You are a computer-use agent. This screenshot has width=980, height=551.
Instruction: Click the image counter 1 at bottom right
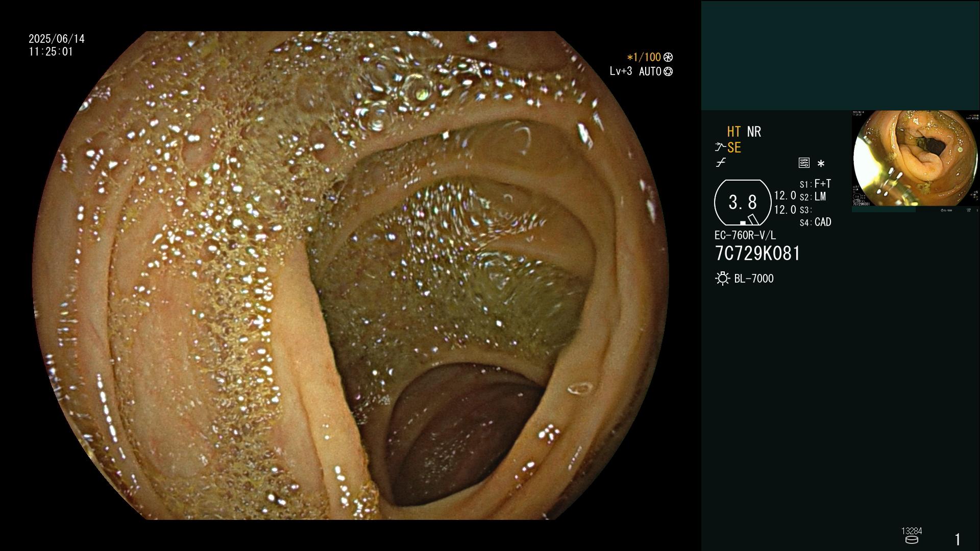pos(958,539)
